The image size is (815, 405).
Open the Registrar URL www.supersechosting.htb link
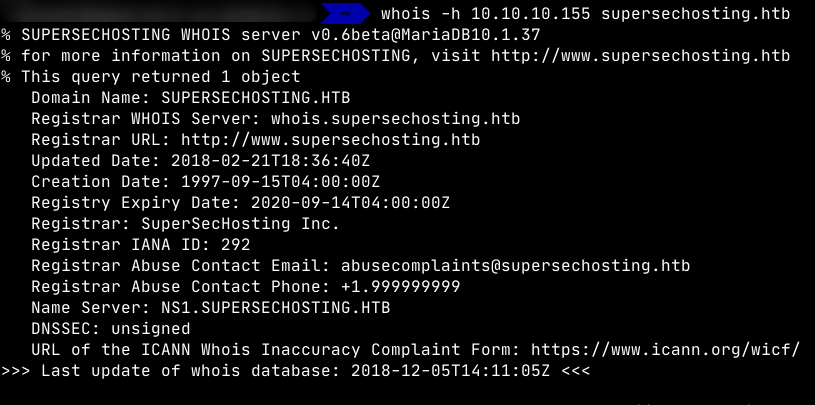pos(355,139)
